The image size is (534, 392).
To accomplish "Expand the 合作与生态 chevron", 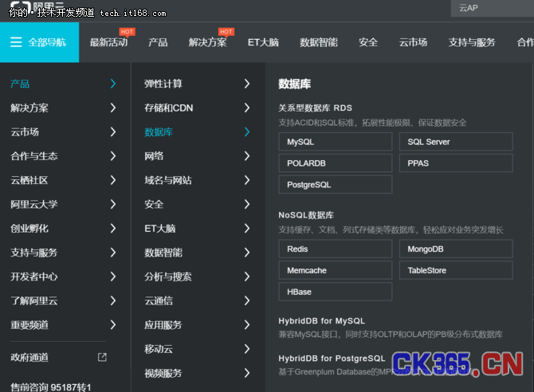I will 113,156.
